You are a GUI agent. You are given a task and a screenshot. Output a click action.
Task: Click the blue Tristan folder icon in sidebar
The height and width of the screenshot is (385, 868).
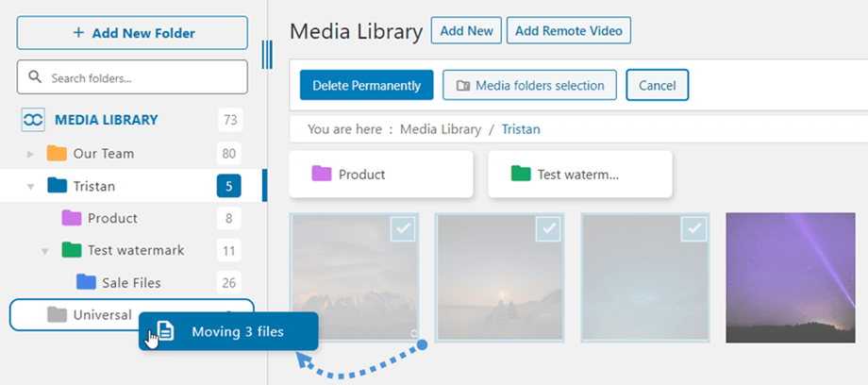pyautogui.click(x=57, y=186)
